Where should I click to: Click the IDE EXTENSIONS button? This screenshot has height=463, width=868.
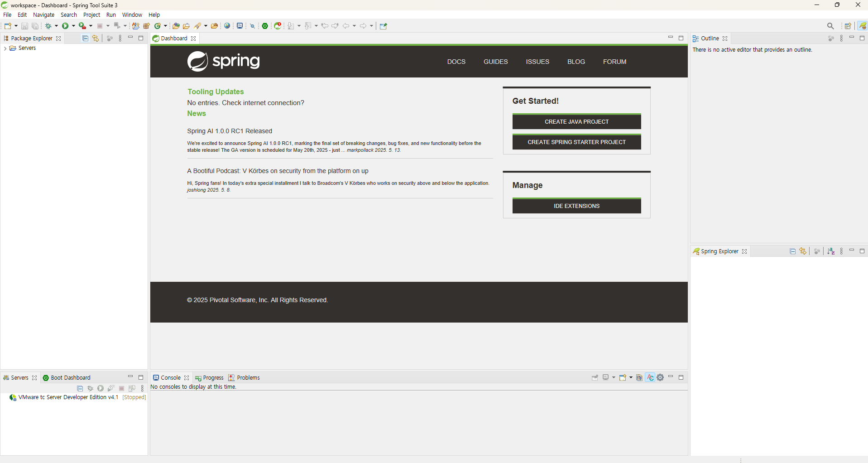click(x=576, y=206)
